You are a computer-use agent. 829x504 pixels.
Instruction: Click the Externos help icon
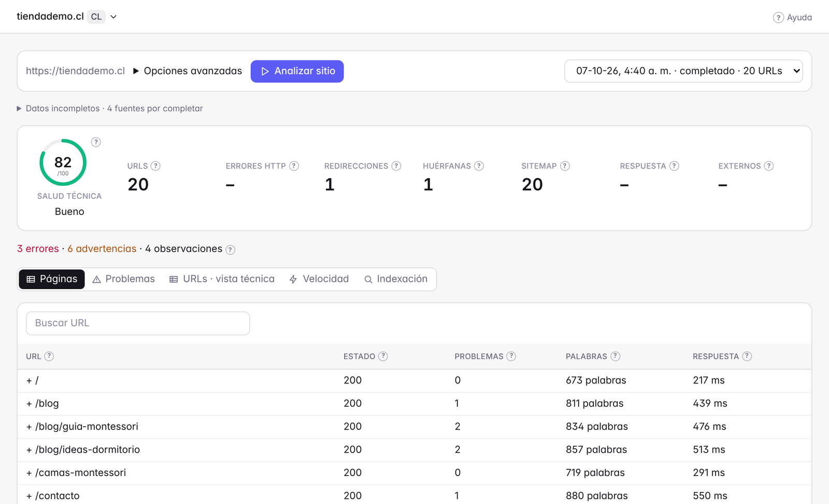(x=769, y=166)
